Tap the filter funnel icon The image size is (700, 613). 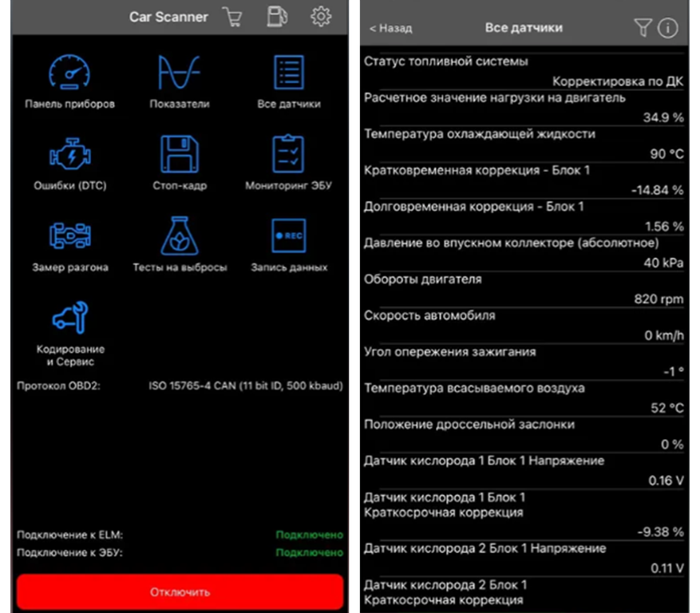[x=643, y=28]
